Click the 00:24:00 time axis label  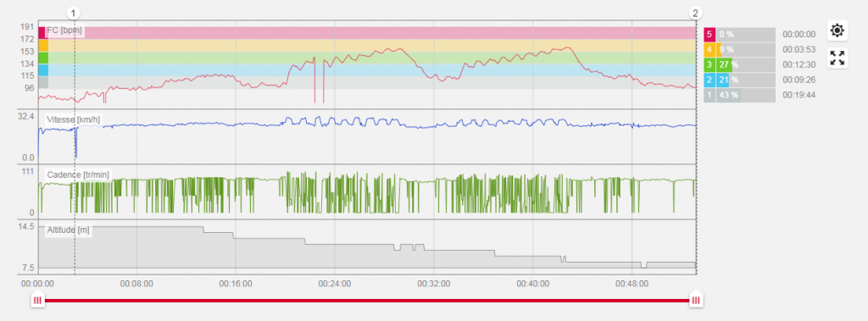(334, 284)
